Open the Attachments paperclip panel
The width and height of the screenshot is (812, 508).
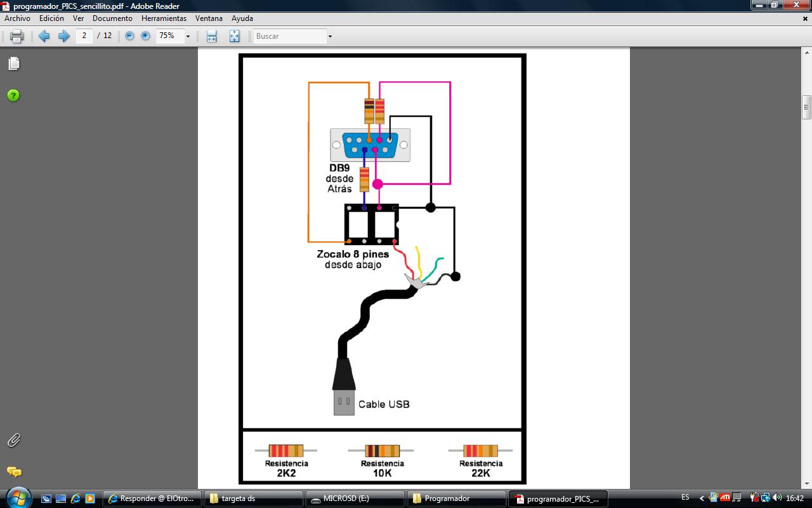click(x=13, y=440)
